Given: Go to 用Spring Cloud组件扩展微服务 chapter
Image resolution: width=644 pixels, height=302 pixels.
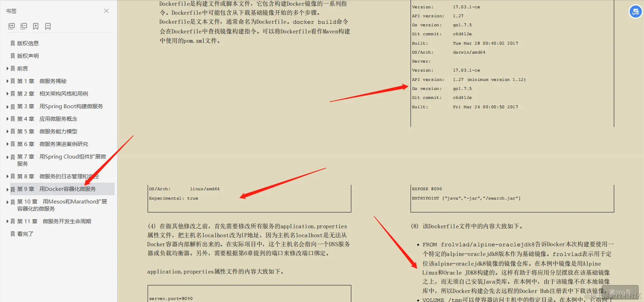Looking at the screenshot, I should point(62,160).
